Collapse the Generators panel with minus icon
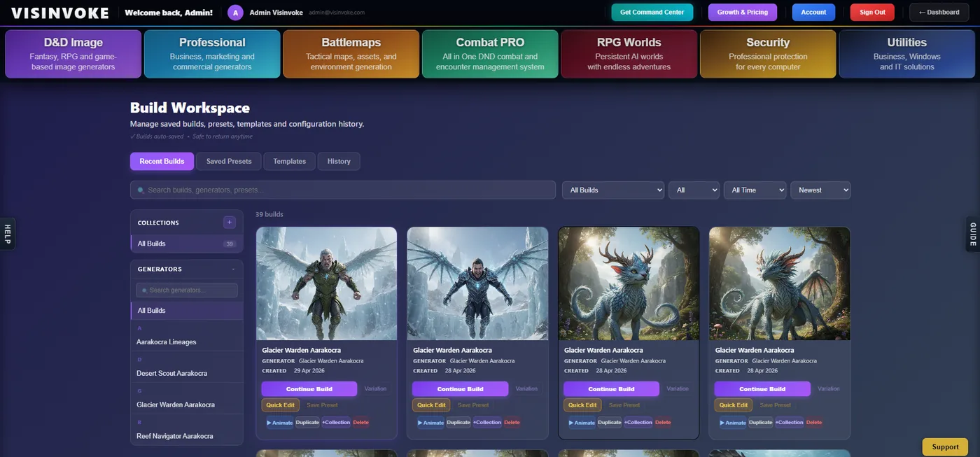The image size is (980, 457). [x=233, y=269]
